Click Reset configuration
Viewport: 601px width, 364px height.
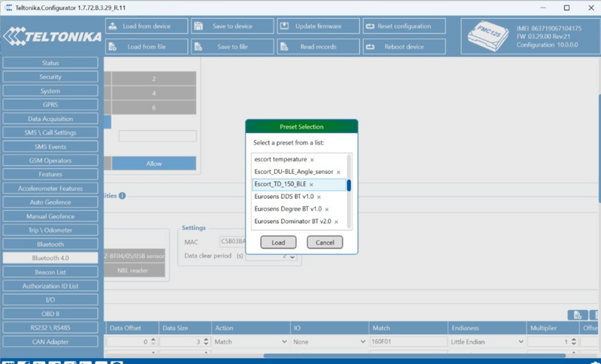(404, 26)
